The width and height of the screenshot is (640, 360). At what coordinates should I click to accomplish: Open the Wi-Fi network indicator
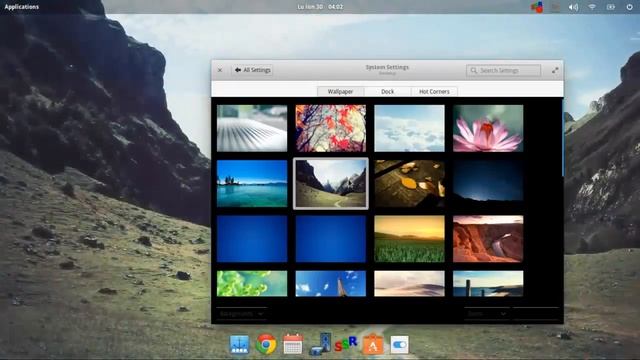coord(592,7)
